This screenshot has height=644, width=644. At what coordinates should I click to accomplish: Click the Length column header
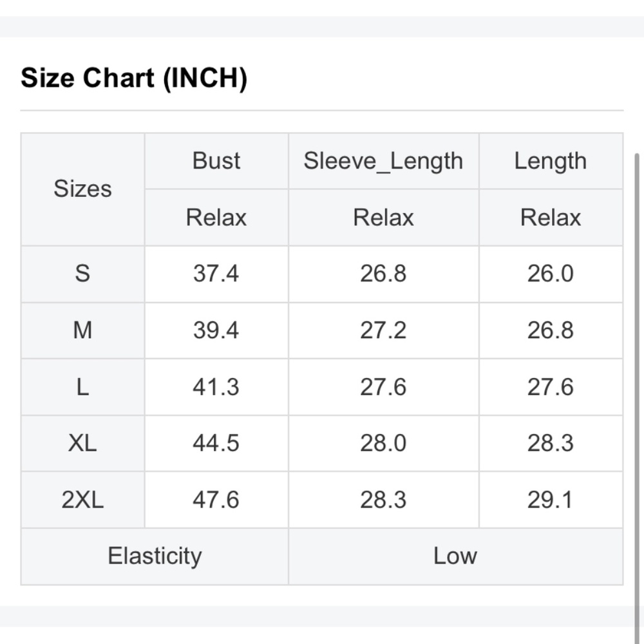coord(551,161)
